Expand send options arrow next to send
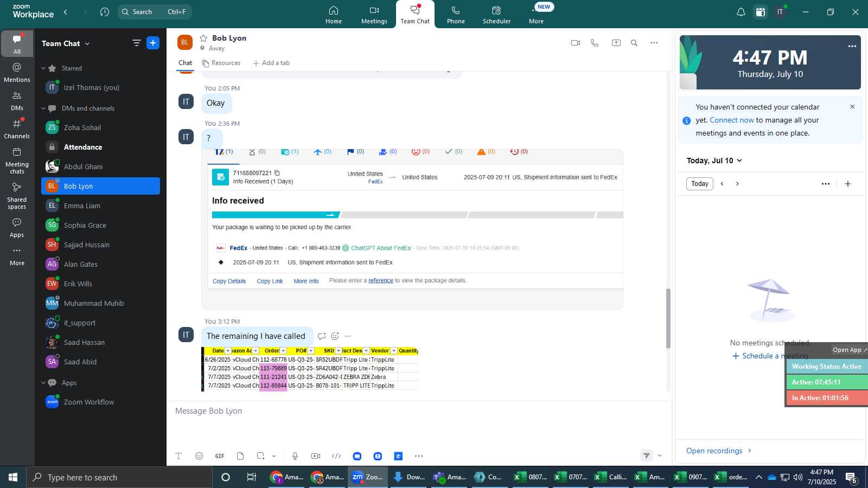Viewport: 868px width, 488px height. pos(660,455)
